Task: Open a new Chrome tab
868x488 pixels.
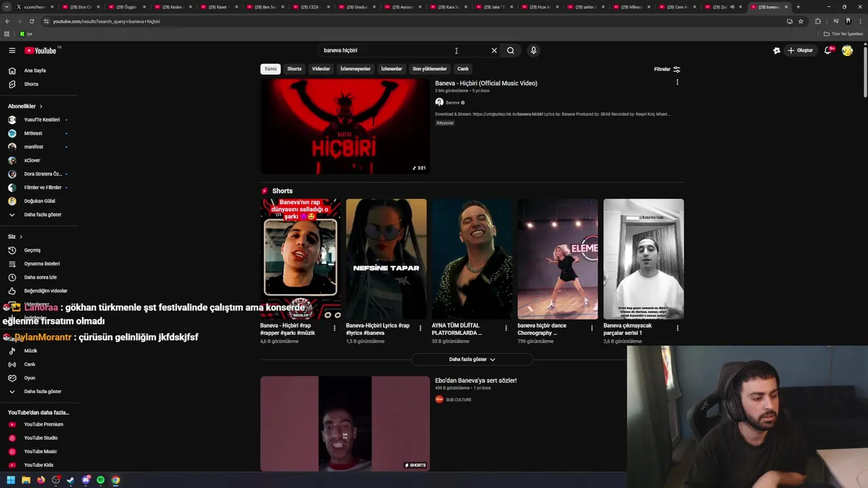Action: point(798,7)
